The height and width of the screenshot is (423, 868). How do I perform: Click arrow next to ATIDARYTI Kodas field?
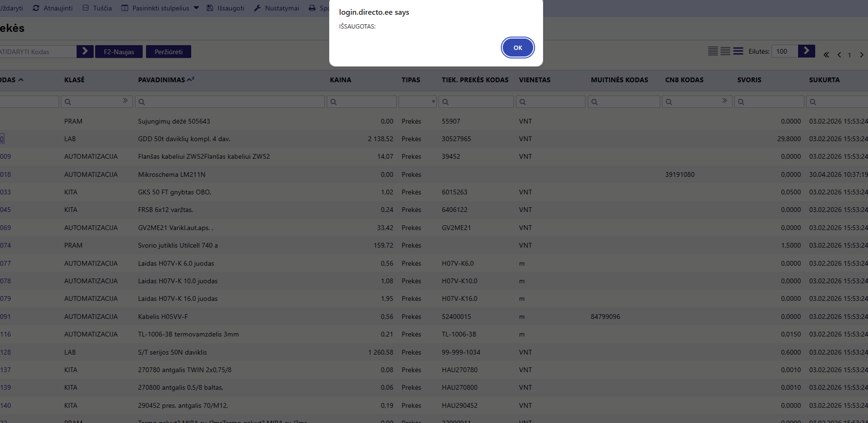[85, 51]
